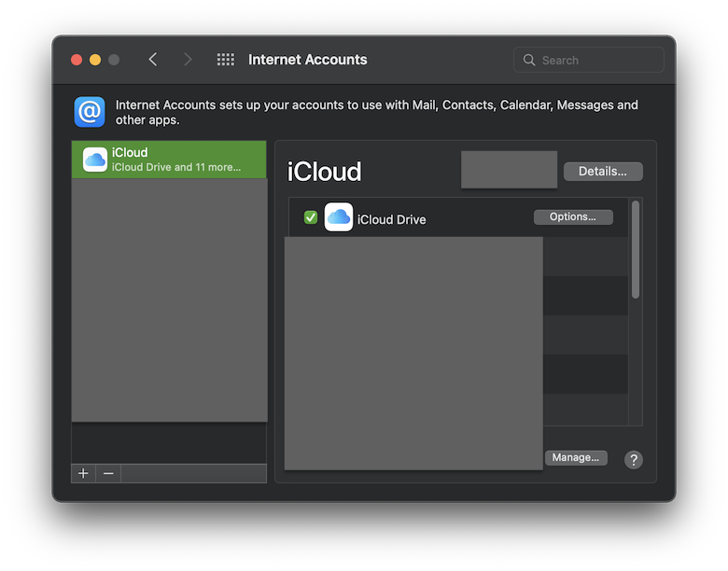Click the Internet Accounts window title
Viewport: 728px width, 571px height.
point(307,60)
